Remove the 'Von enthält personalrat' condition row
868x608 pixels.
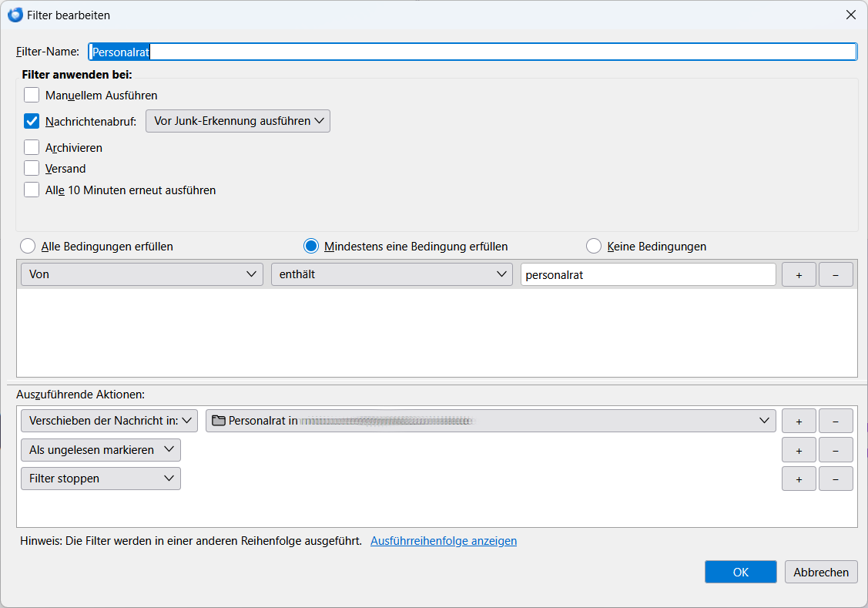tap(836, 274)
